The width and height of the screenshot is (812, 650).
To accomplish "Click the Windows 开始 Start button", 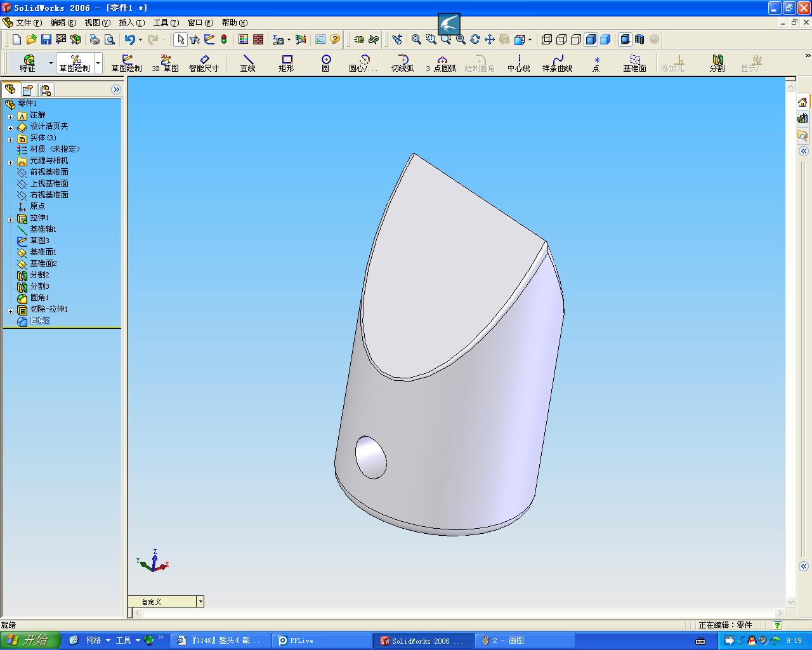I will point(30,640).
